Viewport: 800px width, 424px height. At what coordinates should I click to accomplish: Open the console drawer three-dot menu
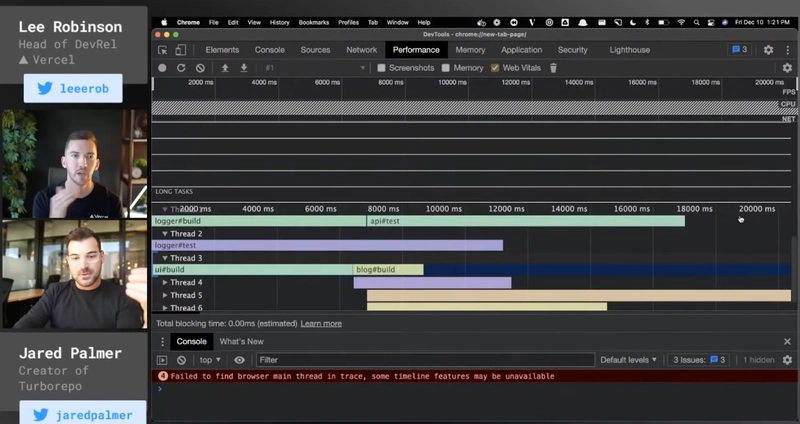(162, 341)
